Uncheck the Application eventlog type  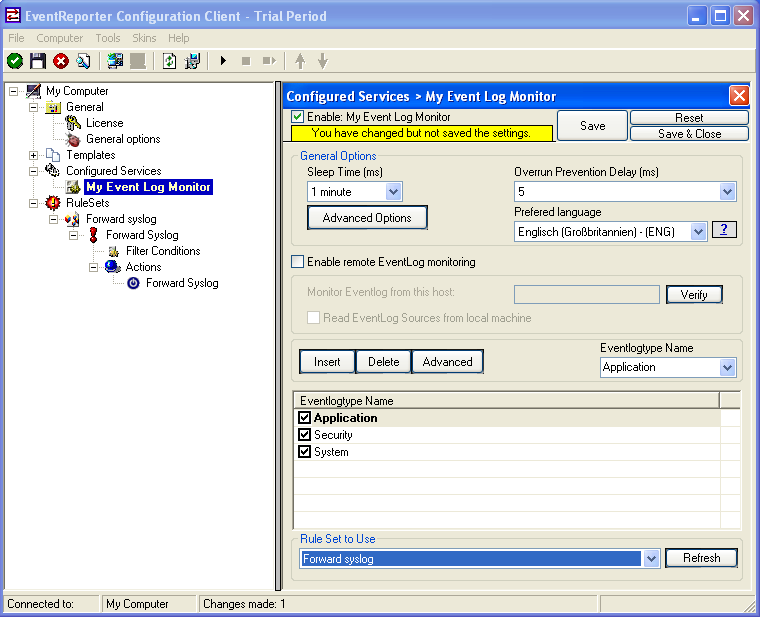[x=304, y=417]
